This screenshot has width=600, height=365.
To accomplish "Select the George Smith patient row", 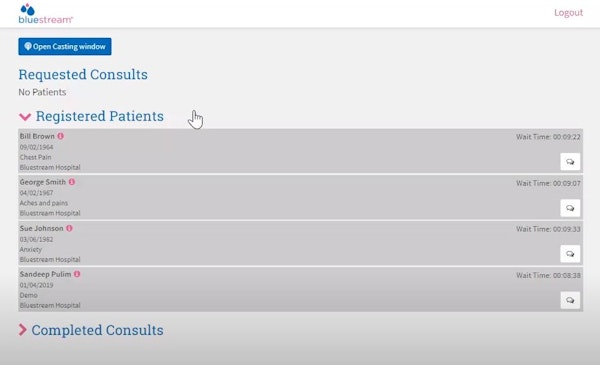I will [300, 197].
